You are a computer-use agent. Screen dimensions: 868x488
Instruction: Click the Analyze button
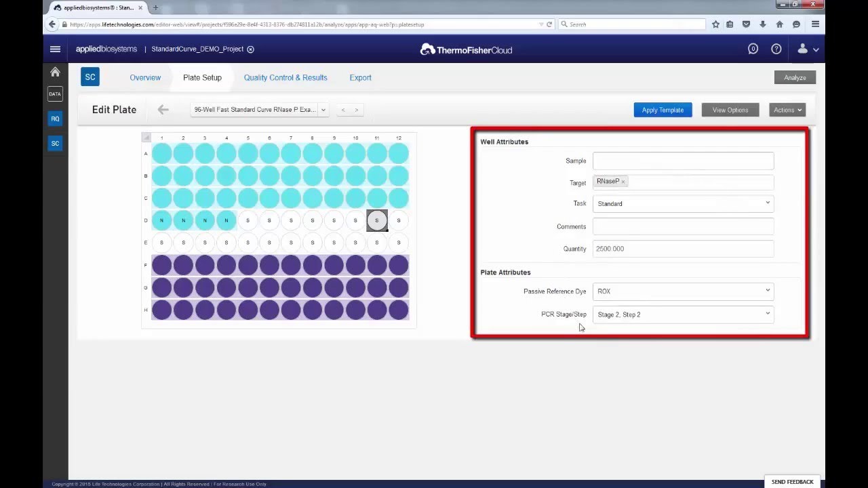(795, 77)
